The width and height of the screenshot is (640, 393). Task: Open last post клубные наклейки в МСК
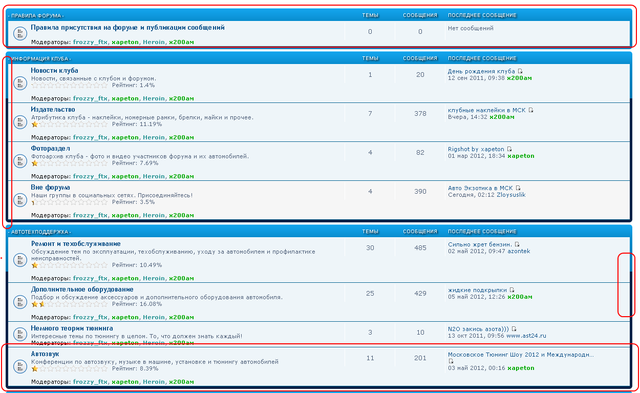(487, 110)
